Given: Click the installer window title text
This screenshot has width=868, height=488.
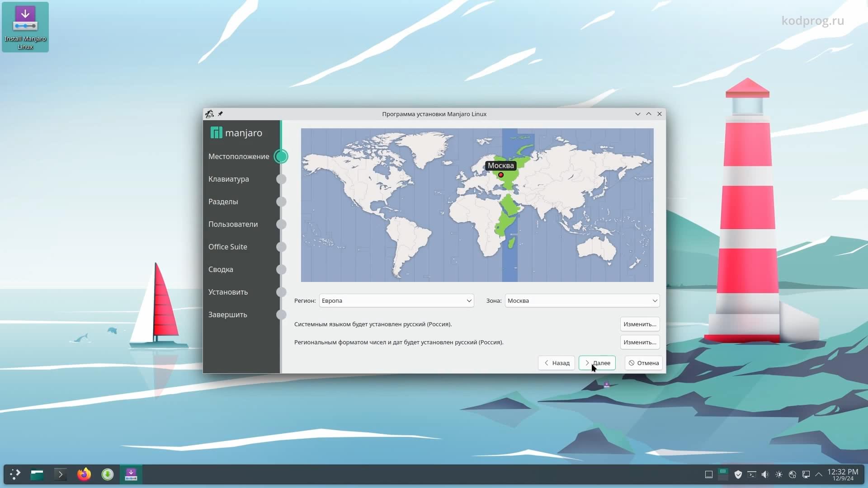Looking at the screenshot, I should pyautogui.click(x=434, y=114).
